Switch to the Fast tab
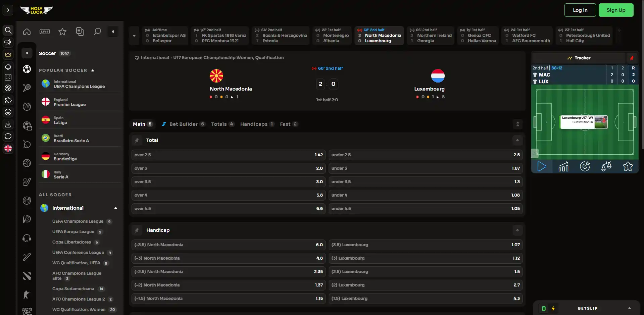 coord(289,124)
